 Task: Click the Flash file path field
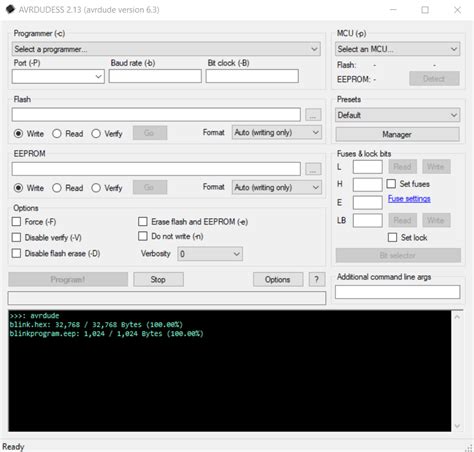(x=156, y=115)
